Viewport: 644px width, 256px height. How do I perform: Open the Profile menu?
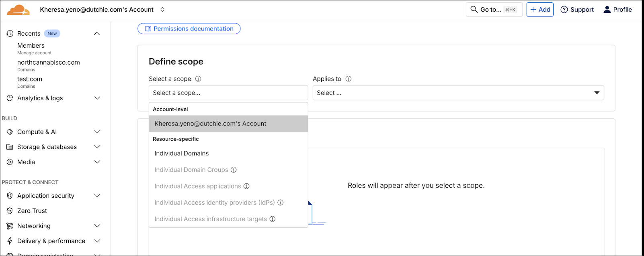(x=618, y=10)
